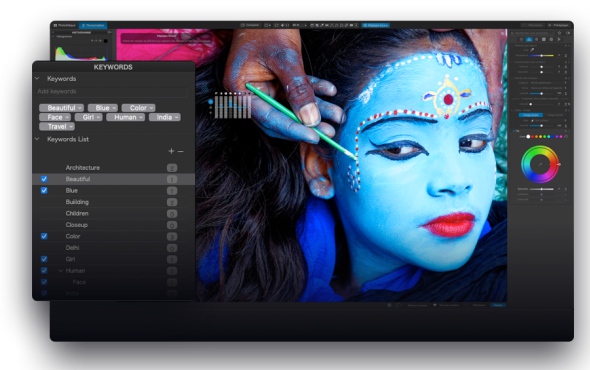Screen dimensions: 590x370
Task: Adjust the Saturation slider under the color wheel
Action: point(541,189)
